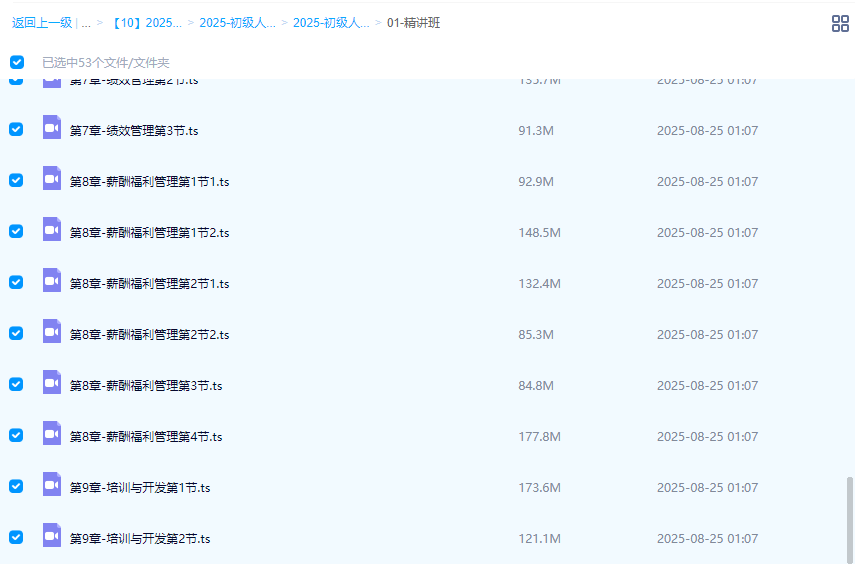Image resolution: width=858 pixels, height=570 pixels.
Task: Click size value 121.1M
Action: 539,538
